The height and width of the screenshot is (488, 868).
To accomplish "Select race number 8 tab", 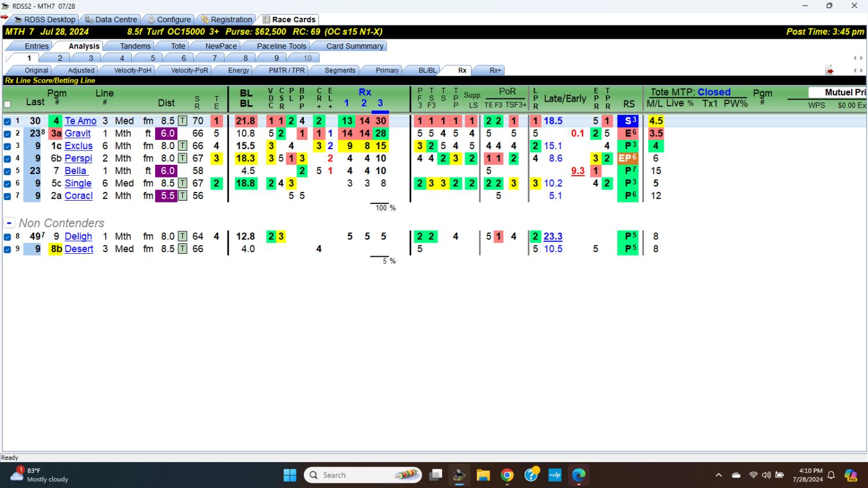I will click(x=245, y=58).
